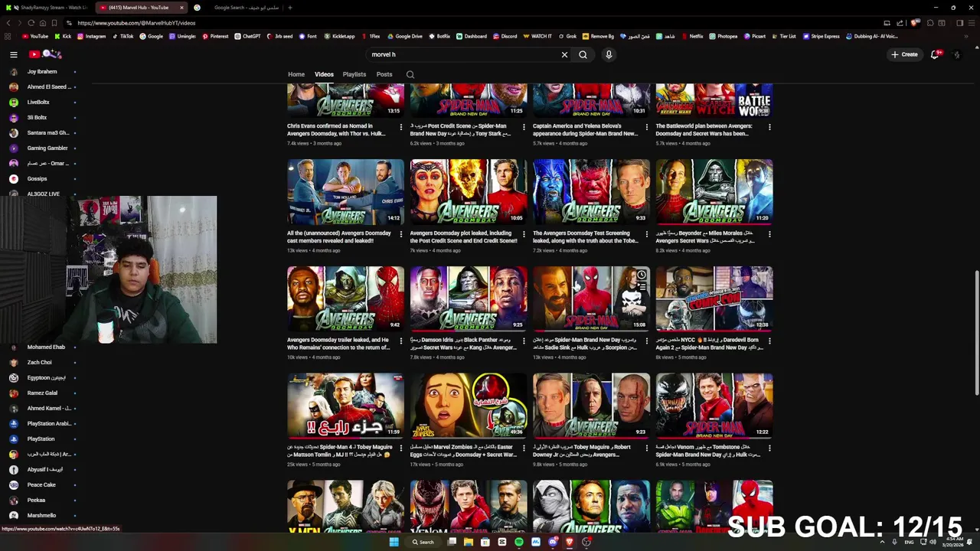Open the Instagram bookmark
The height and width of the screenshot is (551, 980).
(91, 36)
